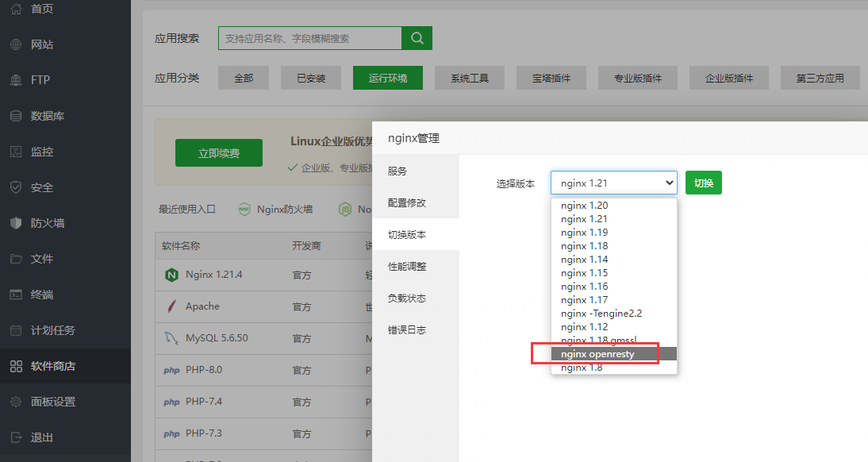Open the 性能调整 tab

(x=416, y=267)
